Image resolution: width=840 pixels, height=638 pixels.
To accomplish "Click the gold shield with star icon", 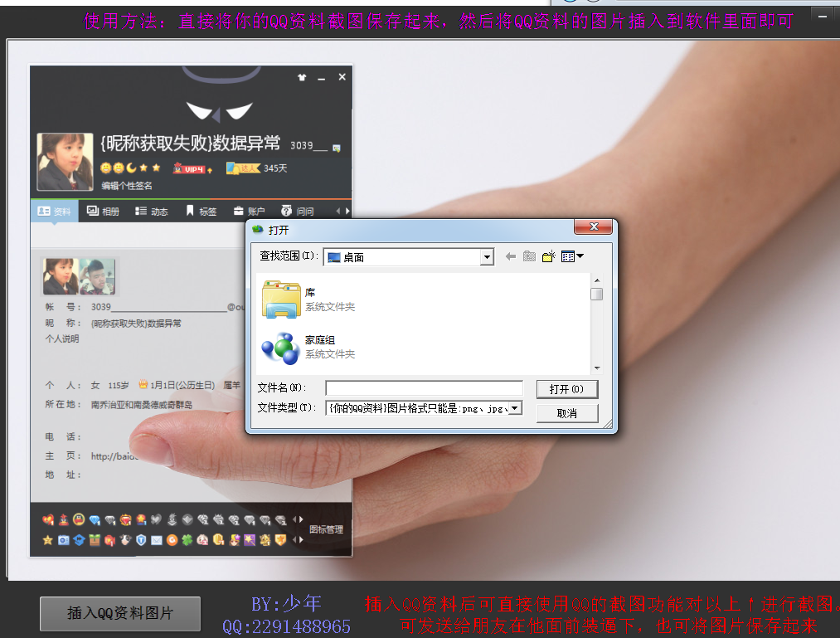I will pos(281,540).
